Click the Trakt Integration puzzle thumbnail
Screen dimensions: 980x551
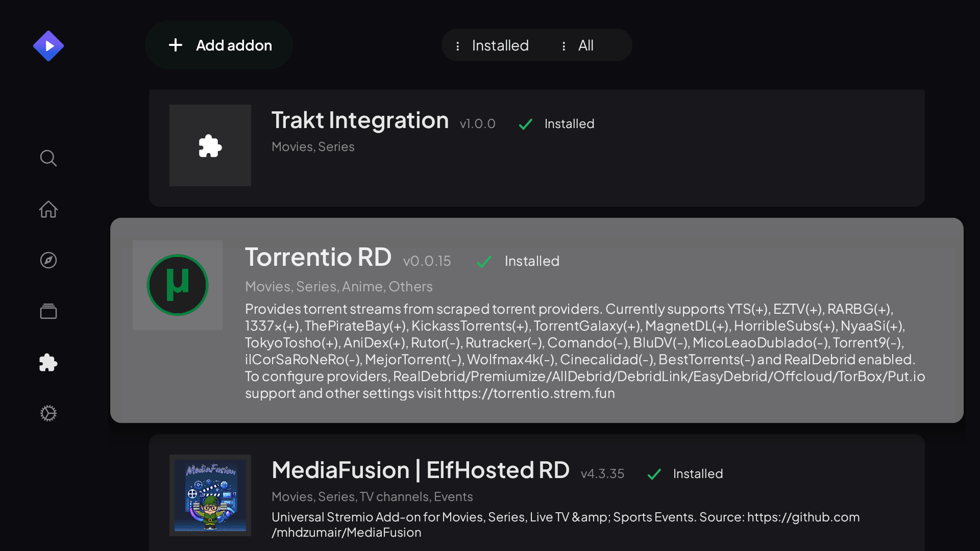click(210, 145)
